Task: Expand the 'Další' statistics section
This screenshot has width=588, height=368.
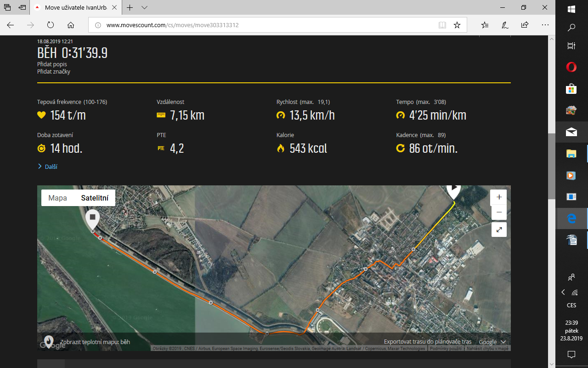Action: point(51,167)
